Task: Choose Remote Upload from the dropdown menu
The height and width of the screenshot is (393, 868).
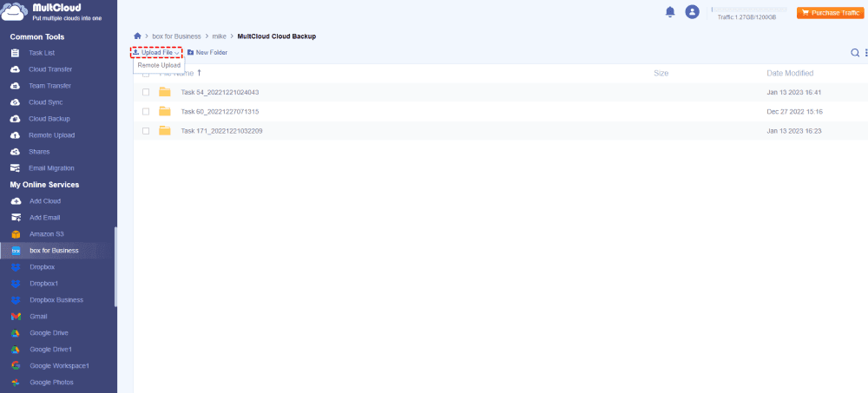Action: click(x=159, y=65)
